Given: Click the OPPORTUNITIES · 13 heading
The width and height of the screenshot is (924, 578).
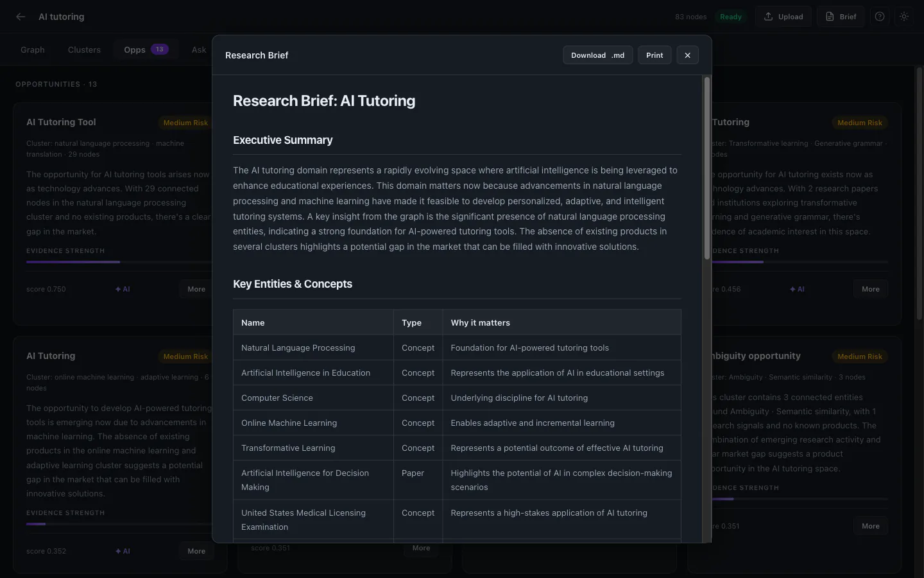Looking at the screenshot, I should [56, 84].
